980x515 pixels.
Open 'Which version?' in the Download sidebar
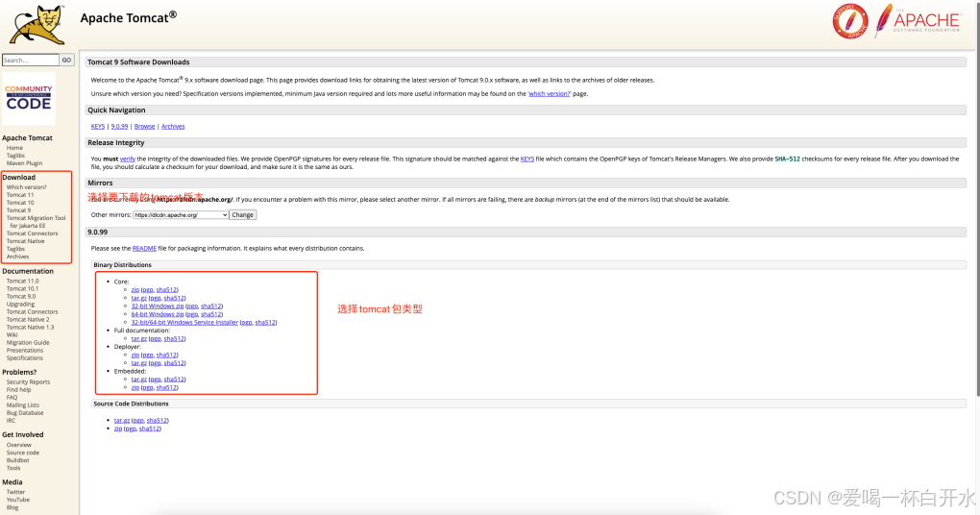[26, 186]
